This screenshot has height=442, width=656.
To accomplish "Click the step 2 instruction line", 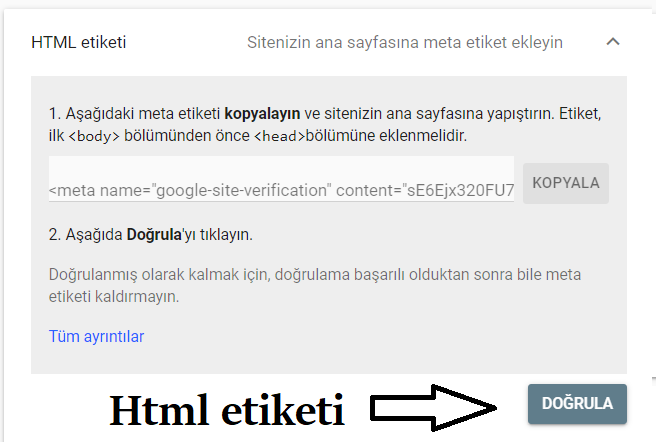I will [x=150, y=236].
